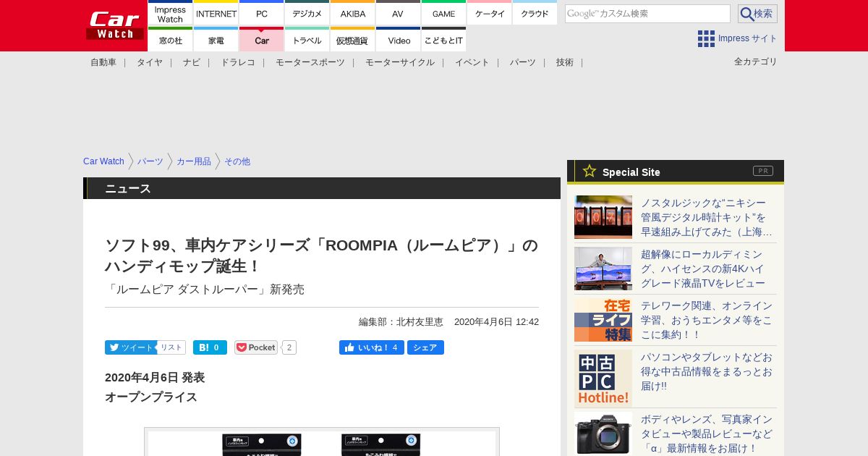Go to the AKIBA tab
The width and height of the screenshot is (868, 456).
[353, 13]
